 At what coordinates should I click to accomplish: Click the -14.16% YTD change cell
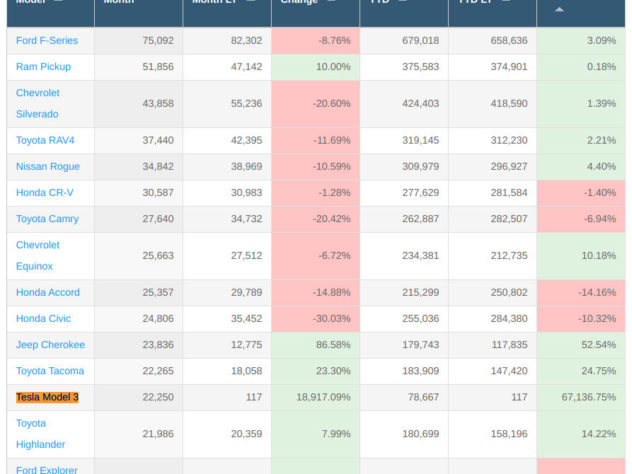pyautogui.click(x=581, y=292)
